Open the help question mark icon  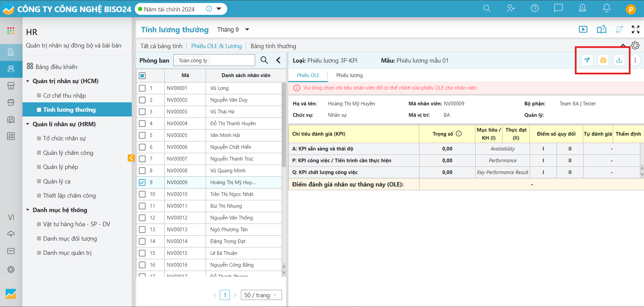[534, 8]
